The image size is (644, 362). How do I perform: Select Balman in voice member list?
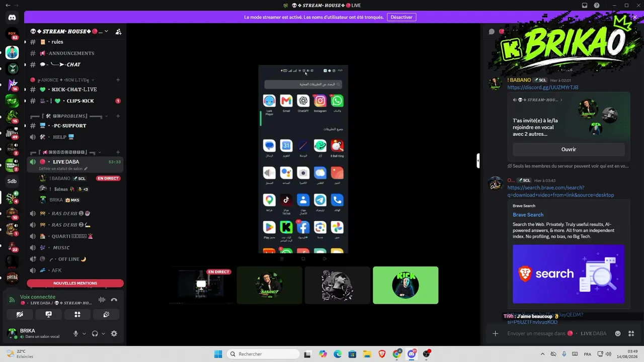pyautogui.click(x=80, y=189)
